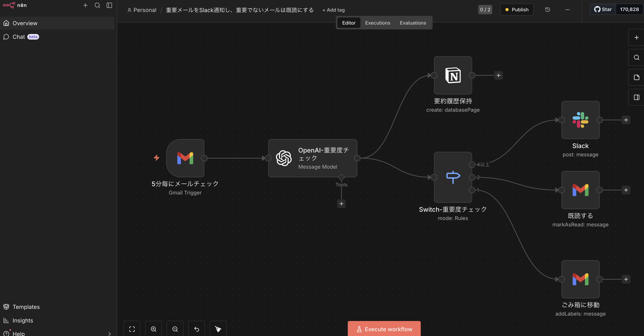Viewport: 644px width, 336px height.
Task: Open the OpenAI Message Model node
Action: tap(312, 158)
